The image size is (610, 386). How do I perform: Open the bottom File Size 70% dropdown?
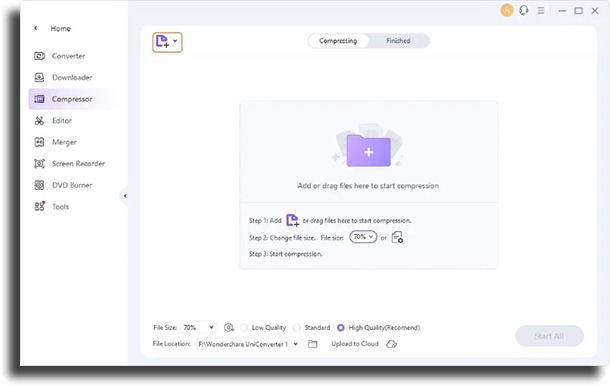198,328
